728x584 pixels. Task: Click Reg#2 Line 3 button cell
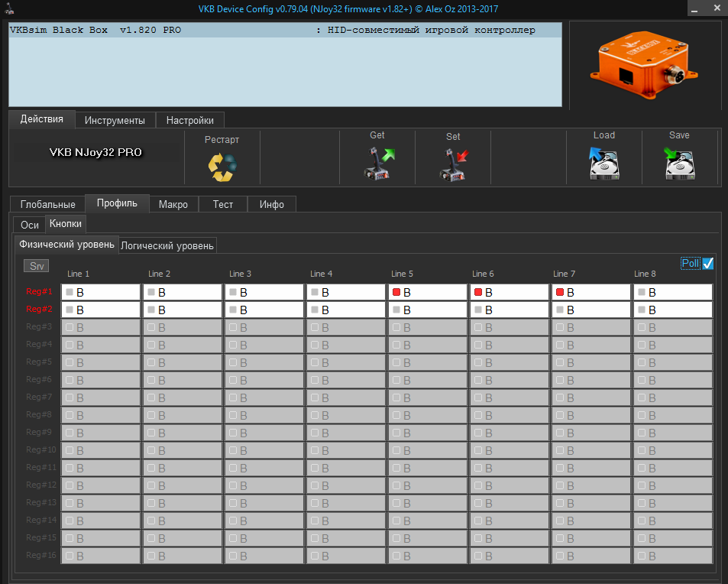264,310
